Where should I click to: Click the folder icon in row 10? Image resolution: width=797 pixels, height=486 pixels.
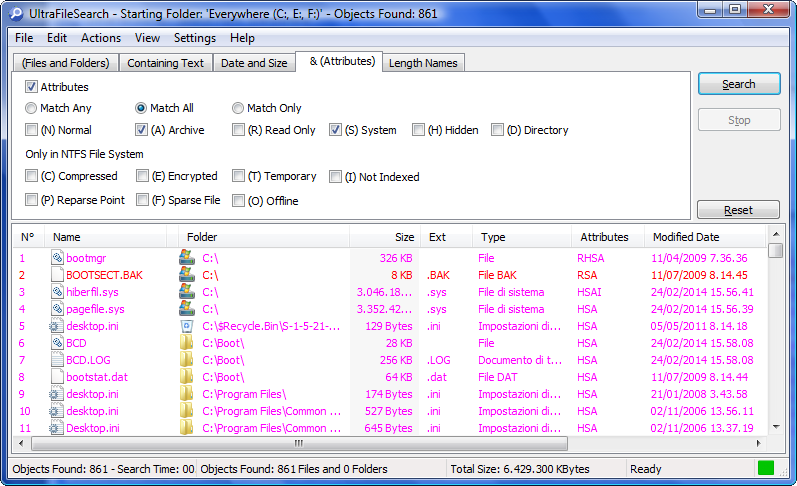click(x=187, y=411)
